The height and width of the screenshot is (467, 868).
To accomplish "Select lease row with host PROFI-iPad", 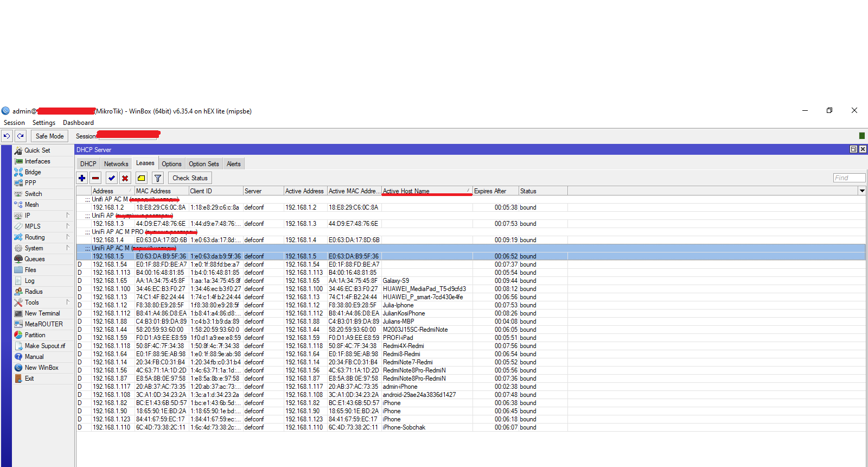I will [x=471, y=338].
